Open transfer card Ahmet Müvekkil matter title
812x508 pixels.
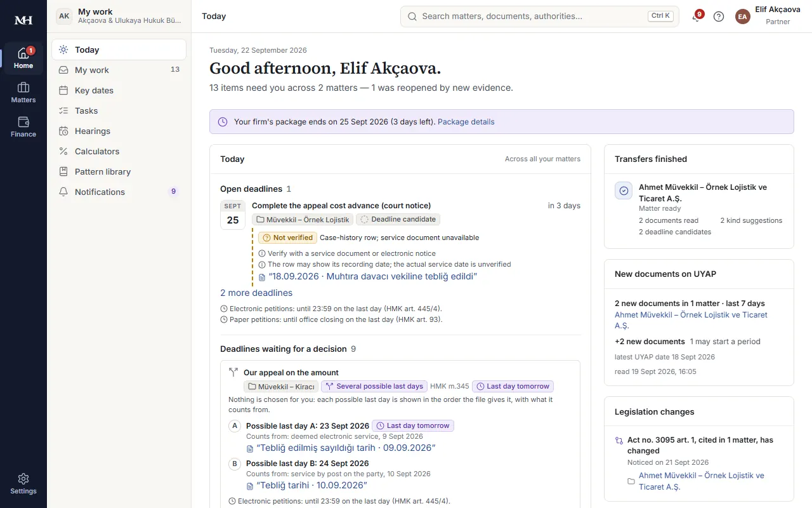coord(703,193)
